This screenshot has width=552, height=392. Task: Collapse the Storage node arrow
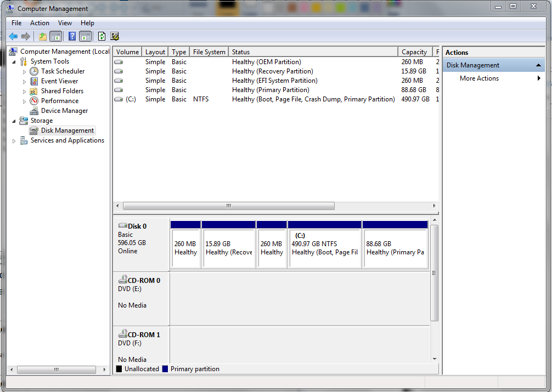(14, 121)
